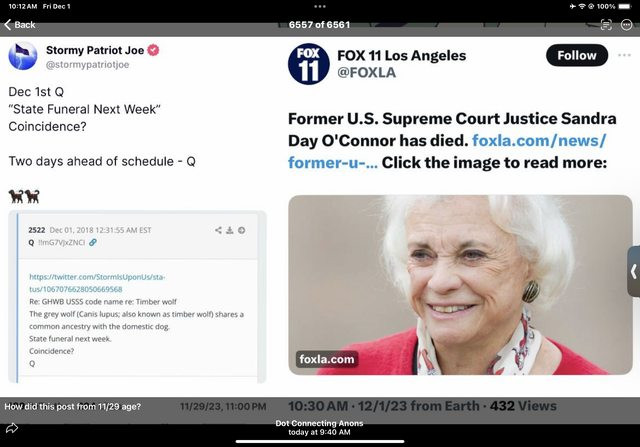Click the FOX 11 logo avatar
This screenshot has width=640, height=447.
tap(308, 64)
